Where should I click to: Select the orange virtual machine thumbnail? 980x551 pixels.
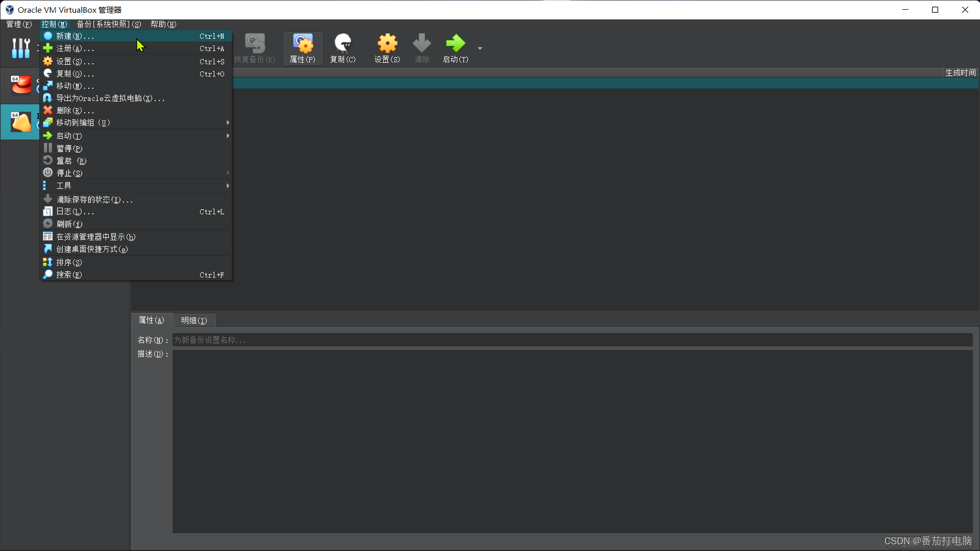pyautogui.click(x=21, y=122)
